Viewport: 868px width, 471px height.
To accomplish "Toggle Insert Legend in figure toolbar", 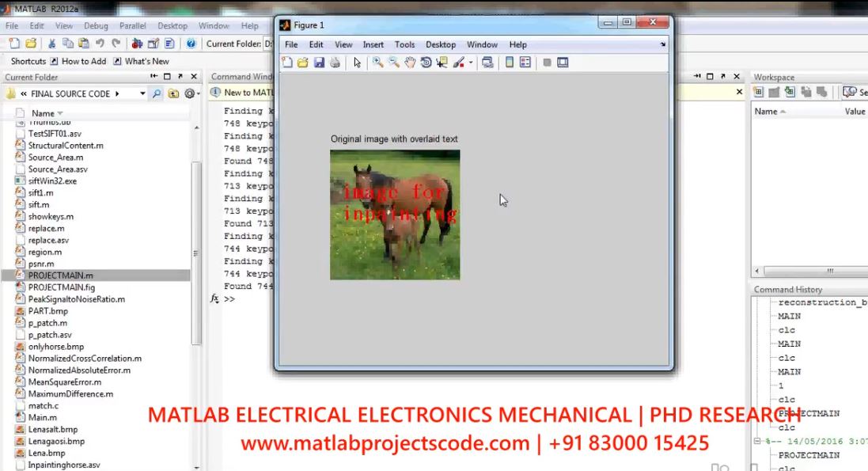I will [x=525, y=63].
